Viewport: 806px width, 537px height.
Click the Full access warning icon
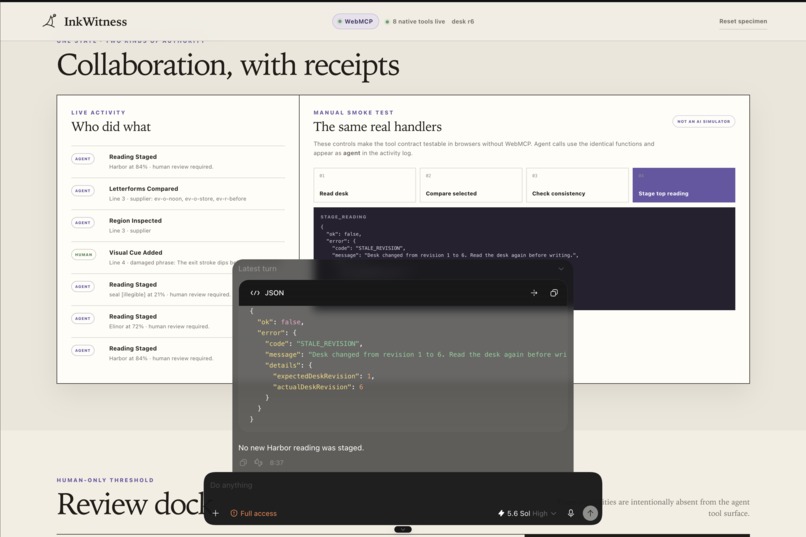[234, 513]
